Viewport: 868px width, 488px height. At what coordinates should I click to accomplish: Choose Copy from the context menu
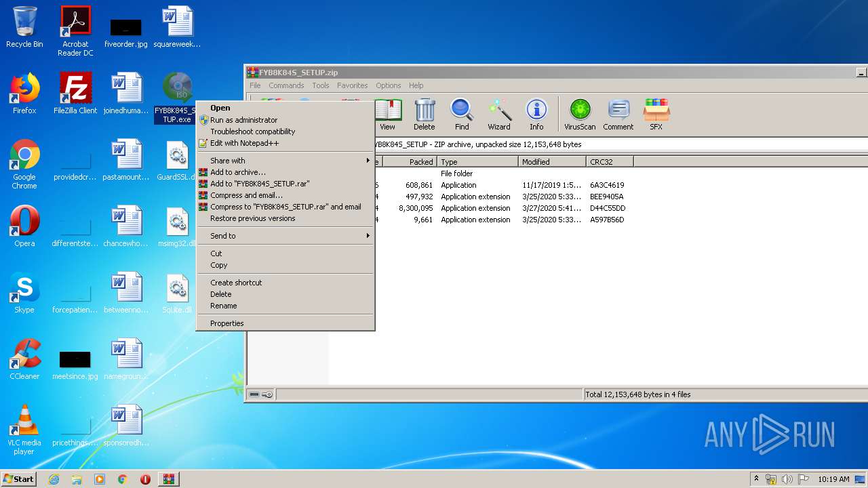pos(285,265)
